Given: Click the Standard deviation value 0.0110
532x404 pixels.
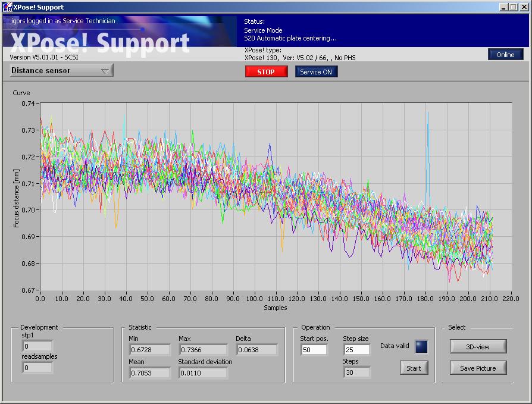Looking at the screenshot, I should (203, 373).
